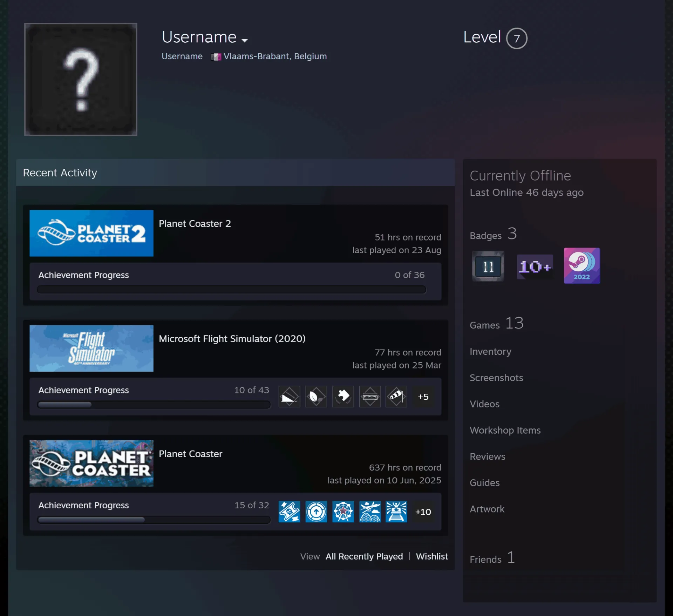Click the Belgium flag icon
Image resolution: width=673 pixels, height=616 pixels.
(216, 57)
